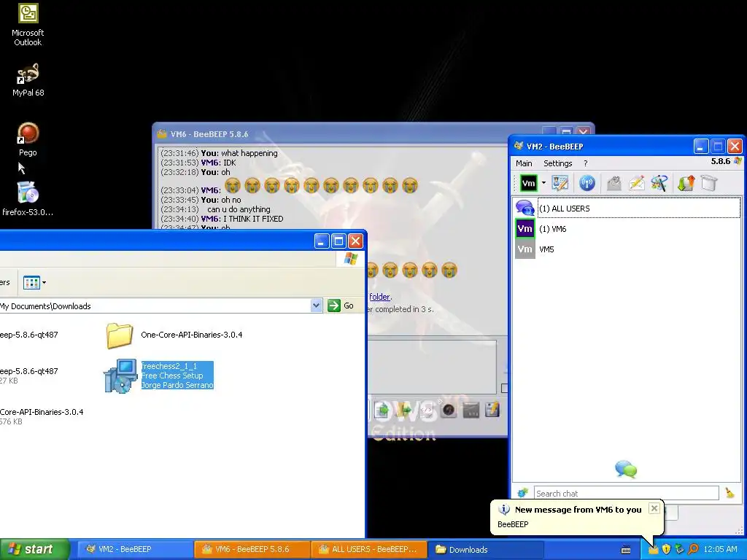Screen dimensions: 747x560
Task: Switch to Downloads taskbar button
Action: [485, 549]
